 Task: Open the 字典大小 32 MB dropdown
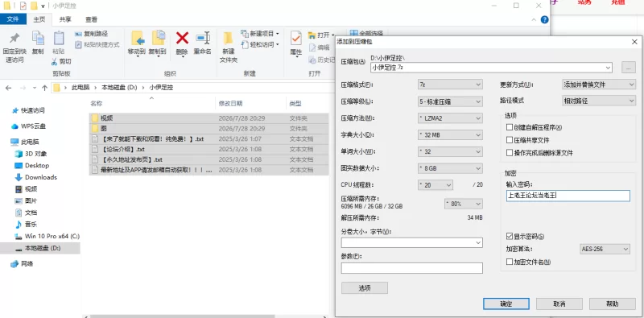[x=450, y=134]
